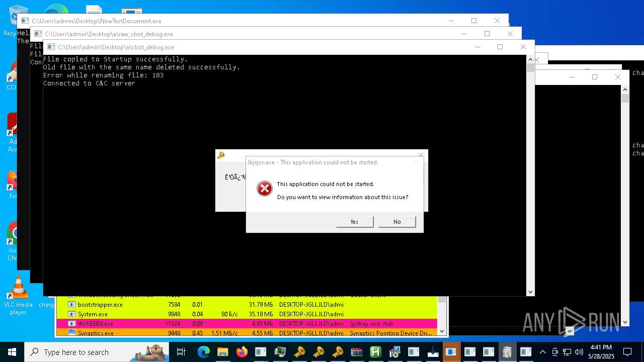This screenshot has height=362, width=644.
Task: Select the Synaptics.exe process row
Action: [247, 333]
